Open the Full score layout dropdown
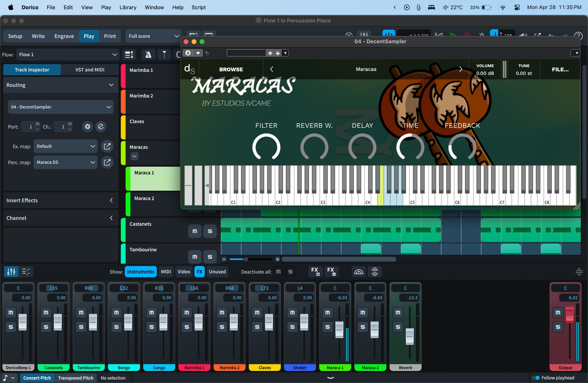 click(x=153, y=36)
